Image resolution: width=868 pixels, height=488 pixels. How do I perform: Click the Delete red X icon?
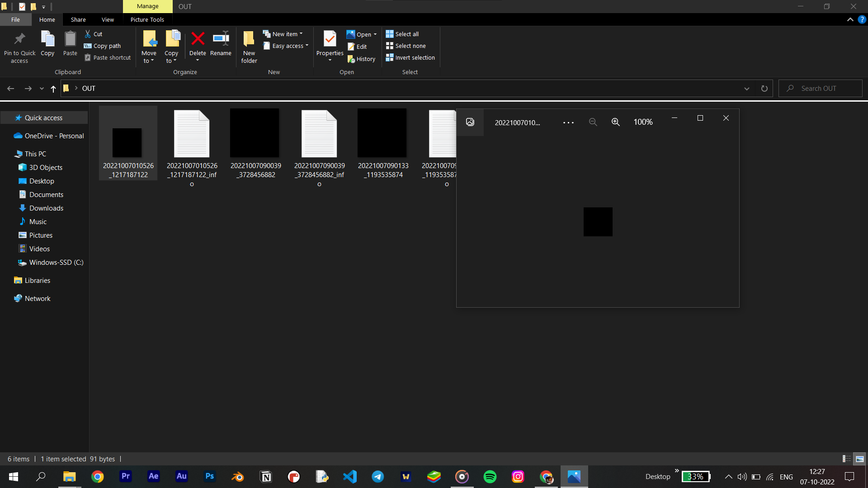[x=198, y=39]
